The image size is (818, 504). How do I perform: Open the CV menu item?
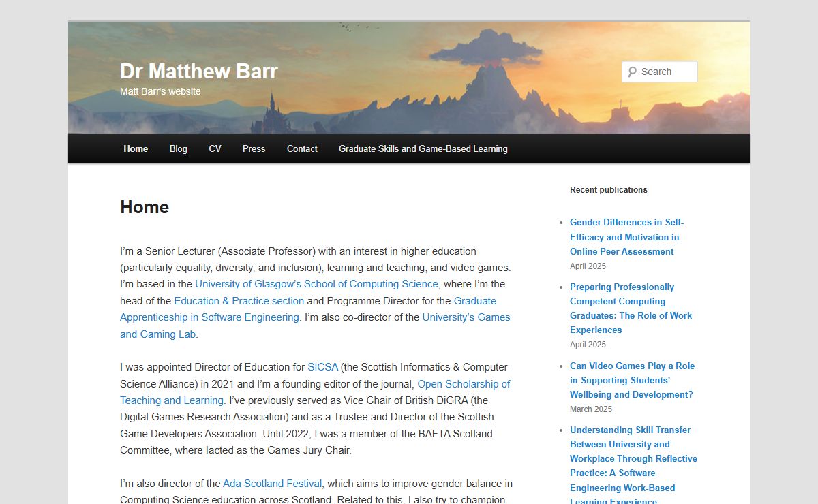click(x=215, y=148)
